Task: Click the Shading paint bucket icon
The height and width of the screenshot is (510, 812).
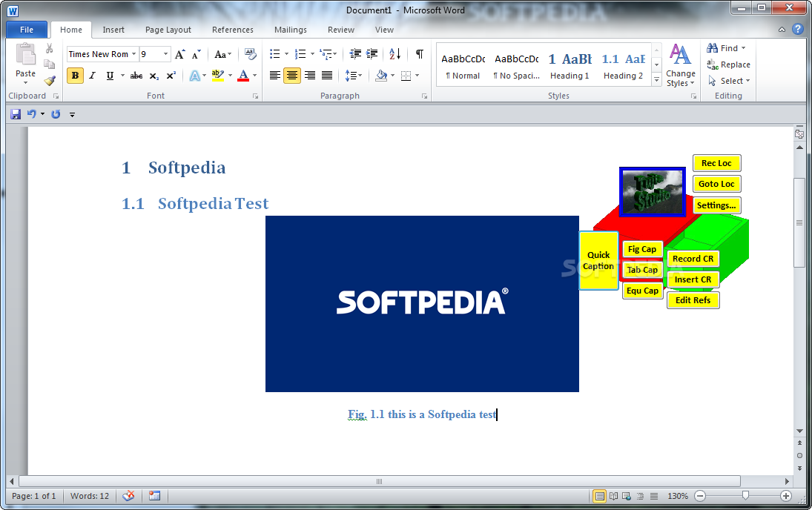Action: [382, 76]
